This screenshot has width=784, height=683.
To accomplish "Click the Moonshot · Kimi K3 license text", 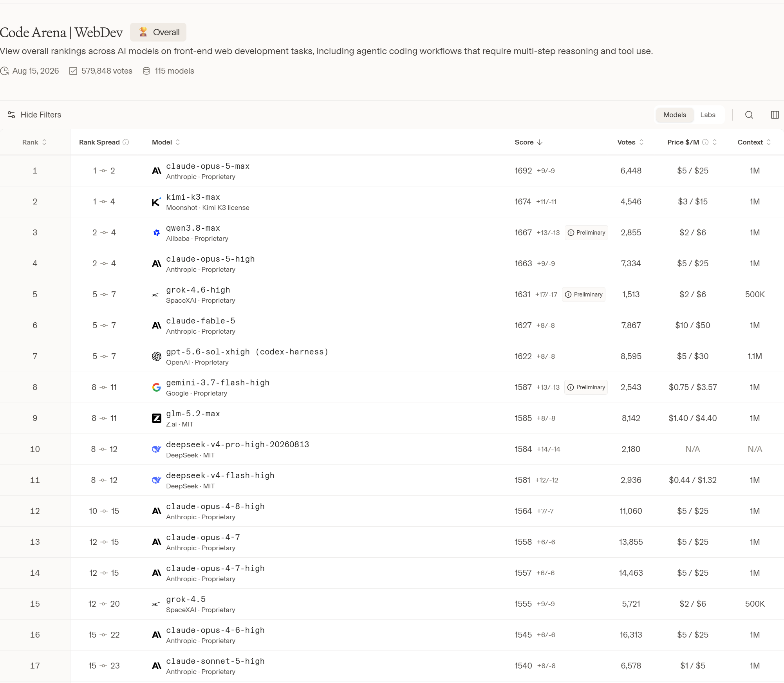I will 208,208.
